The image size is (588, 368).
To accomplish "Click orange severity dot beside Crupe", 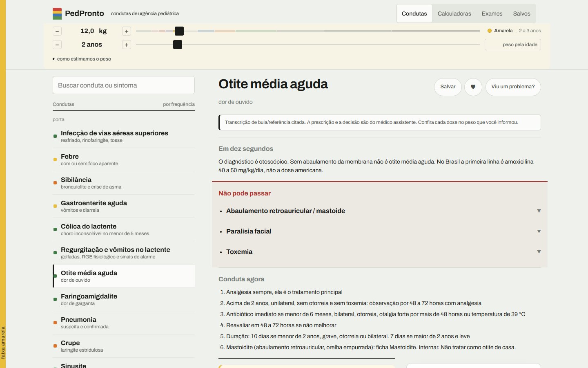I will pos(55,346).
